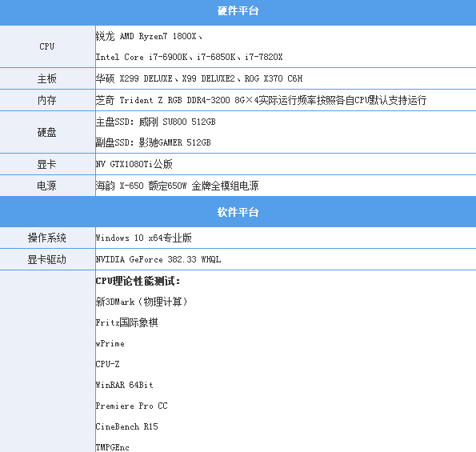Click the Windows 10 x64专业版 entry
This screenshot has width=476, height=452.
(143, 238)
